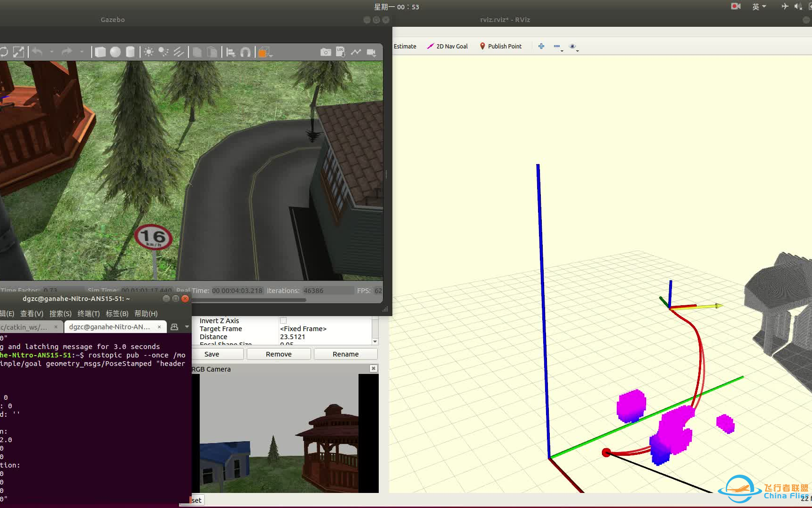Close the RGB Camera panel
The image size is (812, 508).
tap(373, 368)
